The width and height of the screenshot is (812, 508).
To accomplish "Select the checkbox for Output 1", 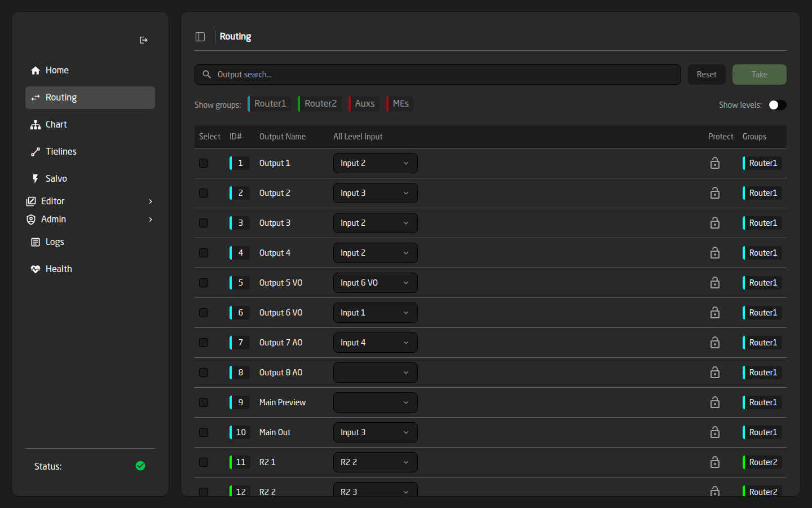I will (204, 163).
